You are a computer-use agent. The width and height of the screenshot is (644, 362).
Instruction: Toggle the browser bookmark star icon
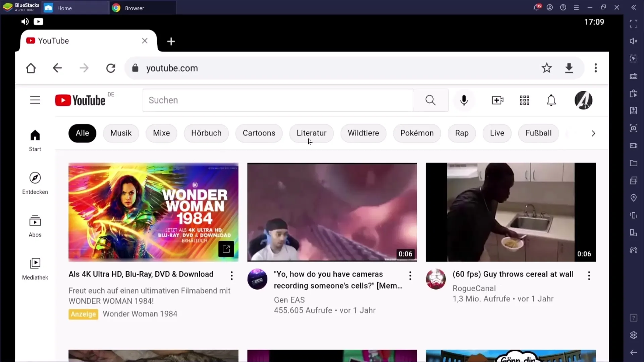tap(547, 68)
